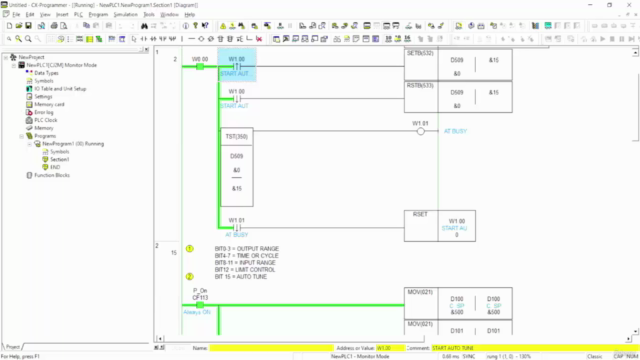This screenshot has width=640, height=360.
Task: Click the Address or Value field
Action: click(391, 348)
